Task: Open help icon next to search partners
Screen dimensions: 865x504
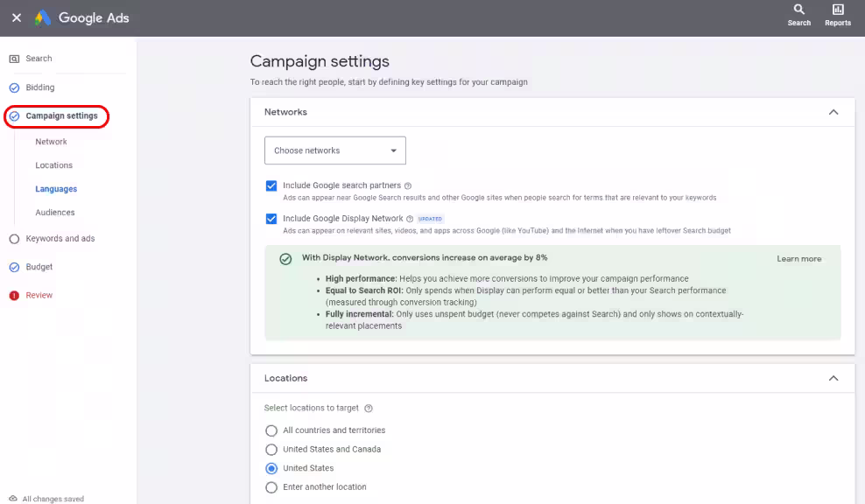Action: coord(408,185)
